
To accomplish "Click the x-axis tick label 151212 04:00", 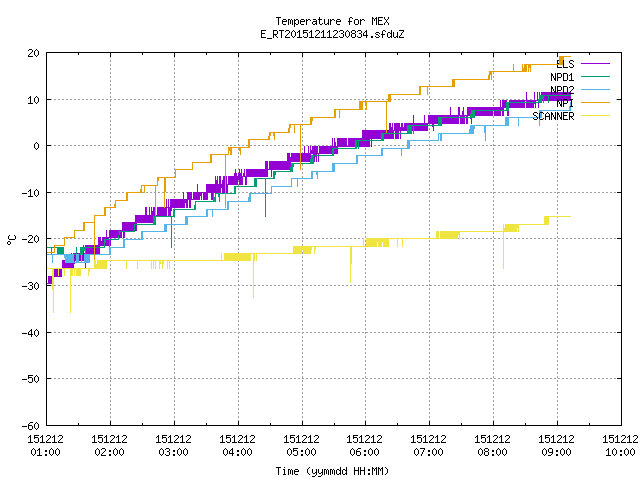I will click(238, 446).
